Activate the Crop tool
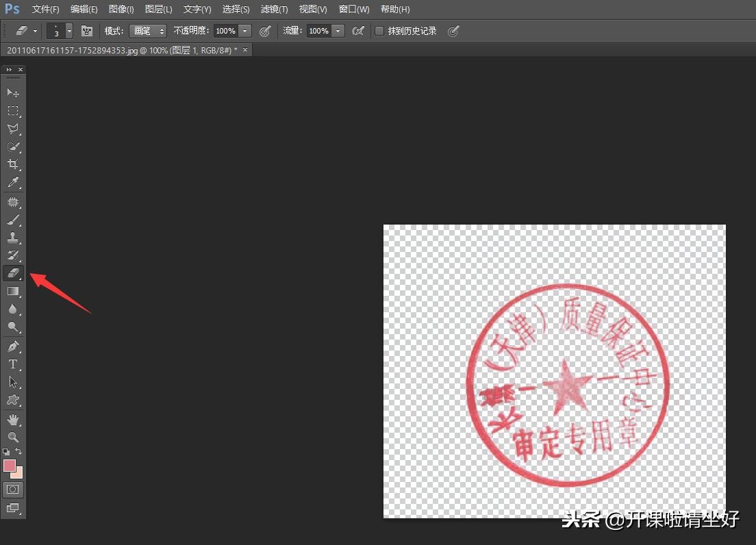756x545 pixels. [x=14, y=164]
